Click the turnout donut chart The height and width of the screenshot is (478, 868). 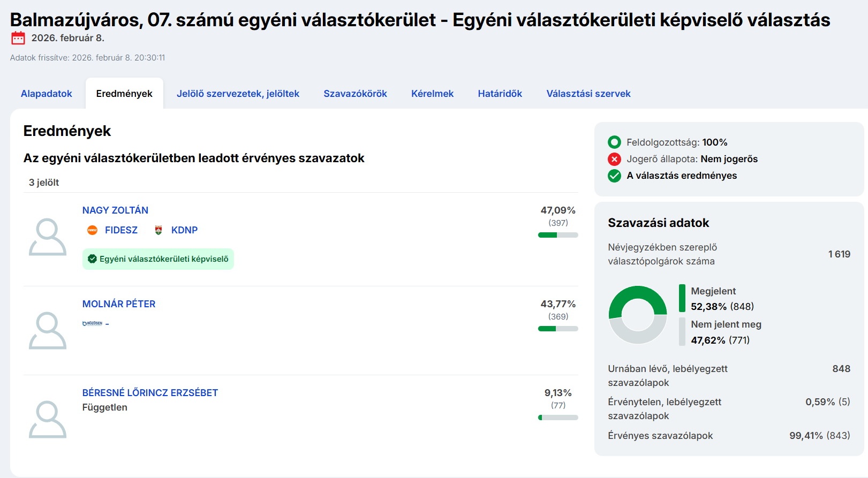[x=638, y=315]
